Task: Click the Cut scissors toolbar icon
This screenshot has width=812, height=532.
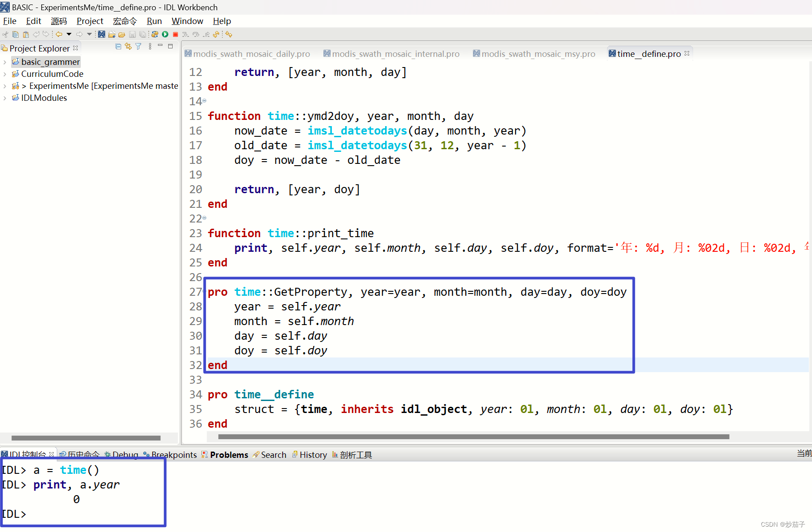Action: tap(5, 34)
